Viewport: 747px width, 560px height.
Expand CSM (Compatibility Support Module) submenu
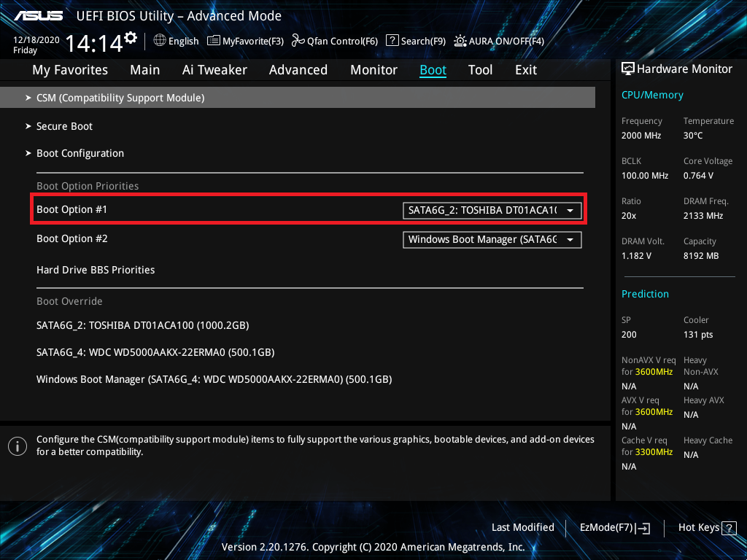point(298,98)
